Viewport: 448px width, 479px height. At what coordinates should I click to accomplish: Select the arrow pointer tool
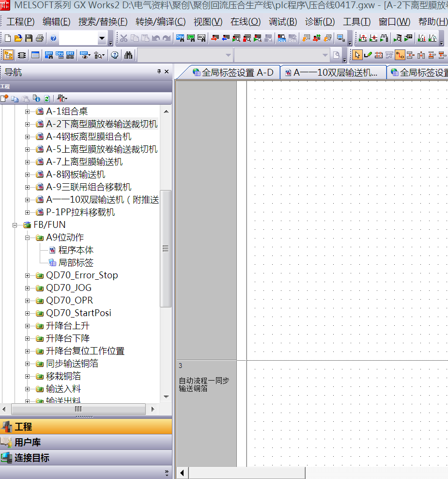pyautogui.click(x=357, y=55)
